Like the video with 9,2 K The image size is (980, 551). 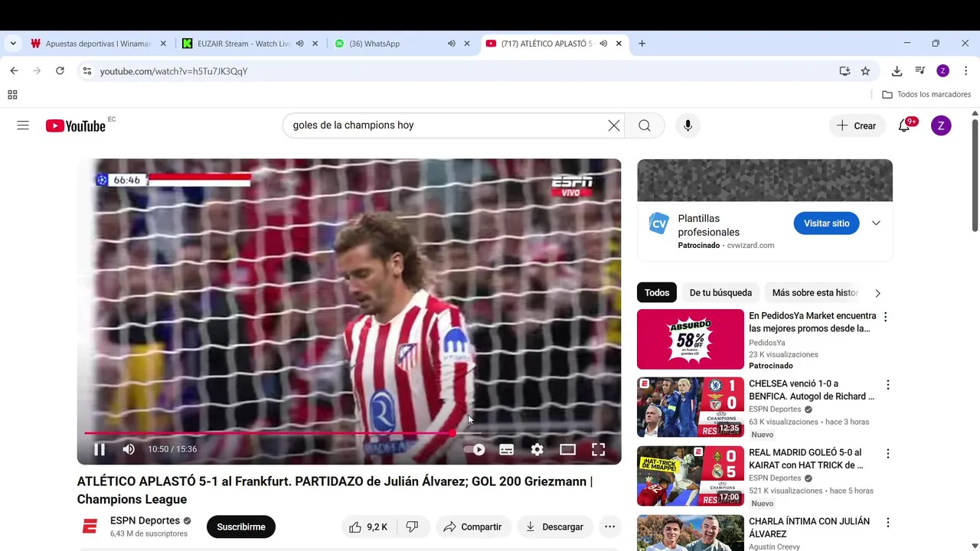pyautogui.click(x=368, y=527)
